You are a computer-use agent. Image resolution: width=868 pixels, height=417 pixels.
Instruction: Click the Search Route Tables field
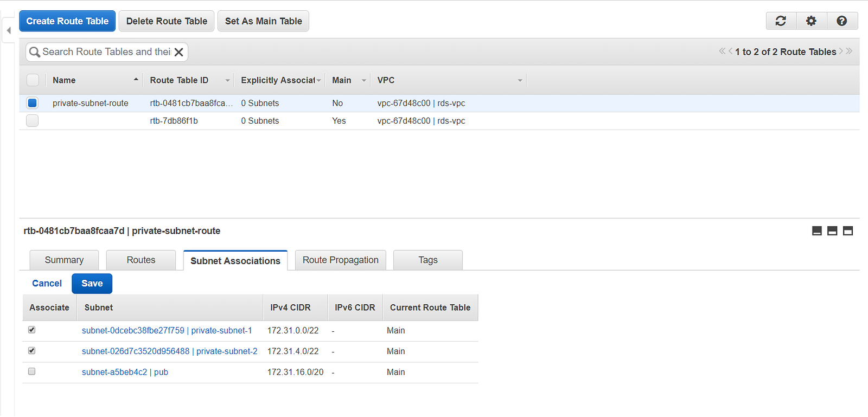(106, 52)
